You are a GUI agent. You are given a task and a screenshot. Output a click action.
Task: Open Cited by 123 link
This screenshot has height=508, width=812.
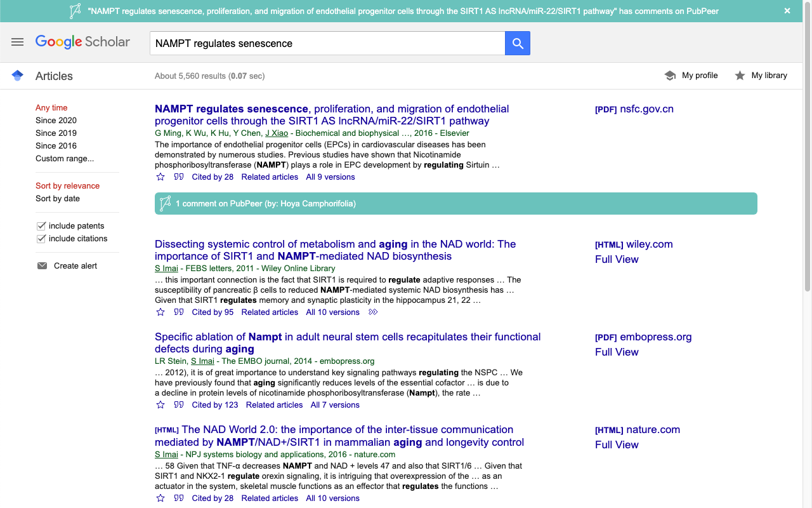(x=215, y=405)
